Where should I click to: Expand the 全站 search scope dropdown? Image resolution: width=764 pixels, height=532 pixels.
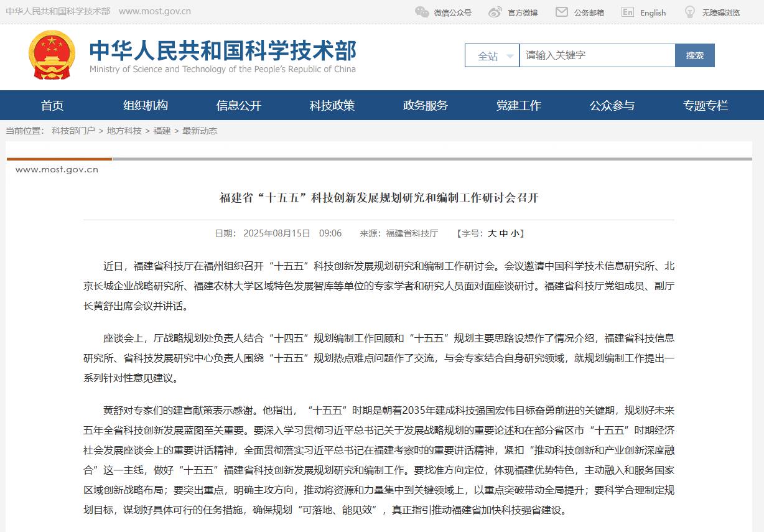492,55
